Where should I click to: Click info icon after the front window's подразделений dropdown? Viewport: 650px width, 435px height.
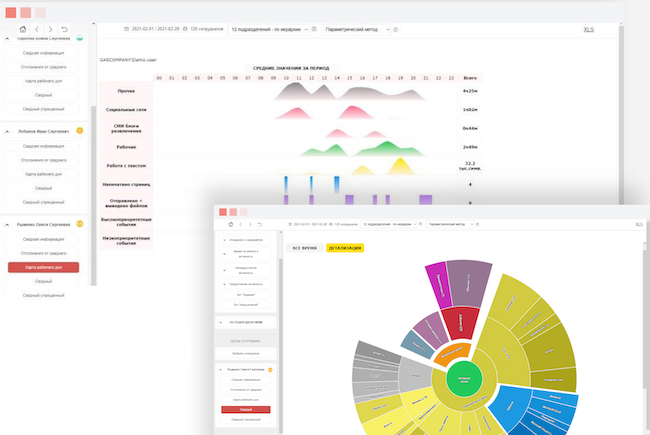point(420,224)
